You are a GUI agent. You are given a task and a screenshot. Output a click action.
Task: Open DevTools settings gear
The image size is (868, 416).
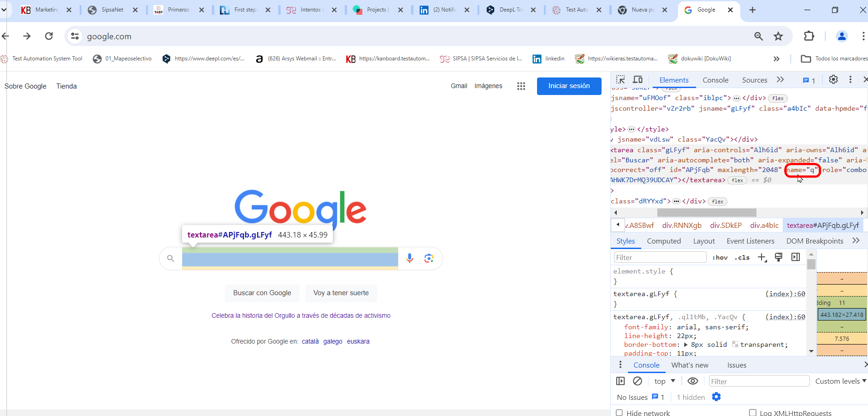(x=833, y=80)
